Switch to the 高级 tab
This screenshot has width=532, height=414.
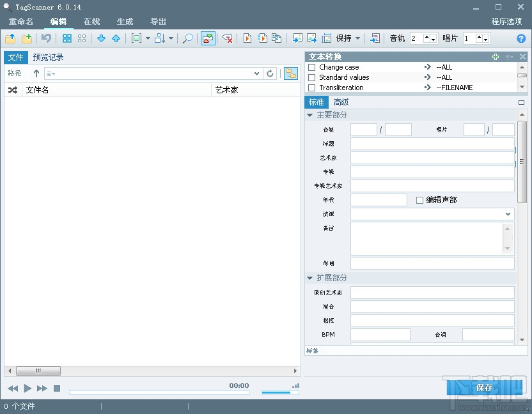pos(341,102)
